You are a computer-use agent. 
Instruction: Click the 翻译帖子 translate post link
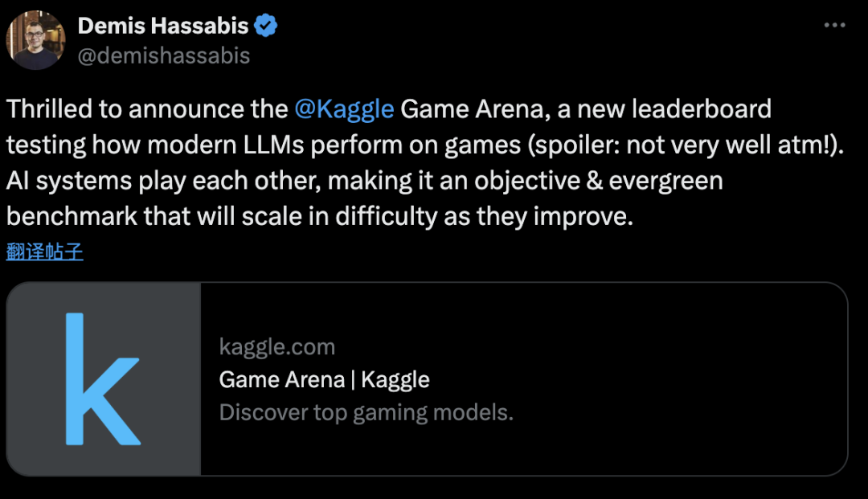(x=44, y=252)
